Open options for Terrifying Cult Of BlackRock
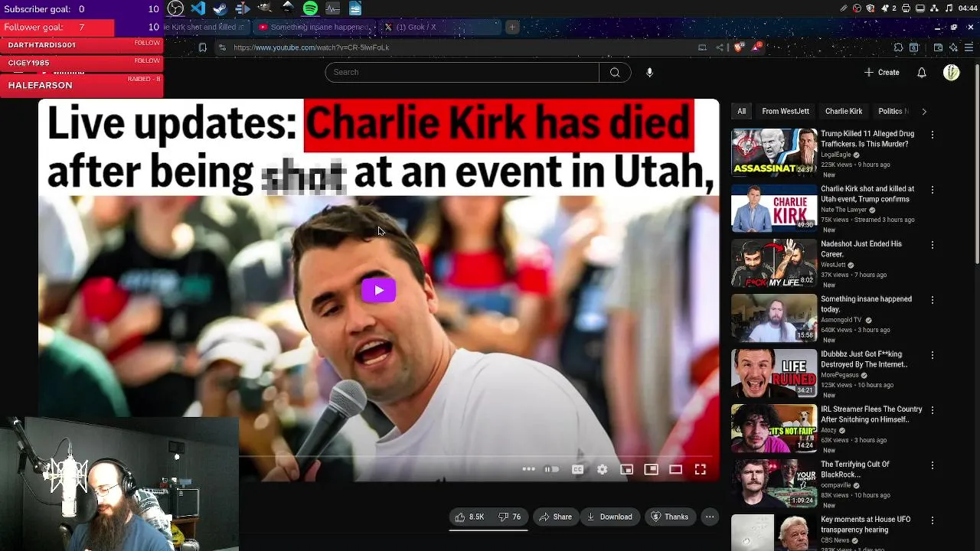The width and height of the screenshot is (980, 551). (x=932, y=465)
